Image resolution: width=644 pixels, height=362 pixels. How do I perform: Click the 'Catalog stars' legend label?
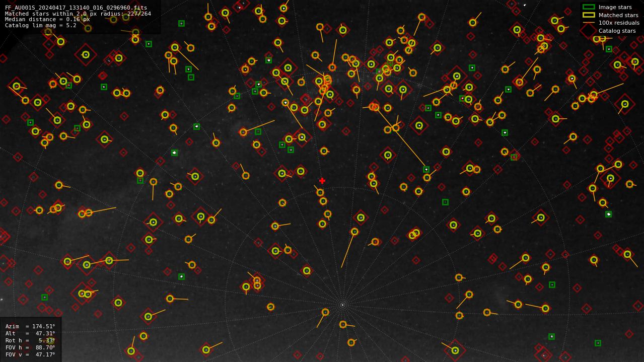617,31
